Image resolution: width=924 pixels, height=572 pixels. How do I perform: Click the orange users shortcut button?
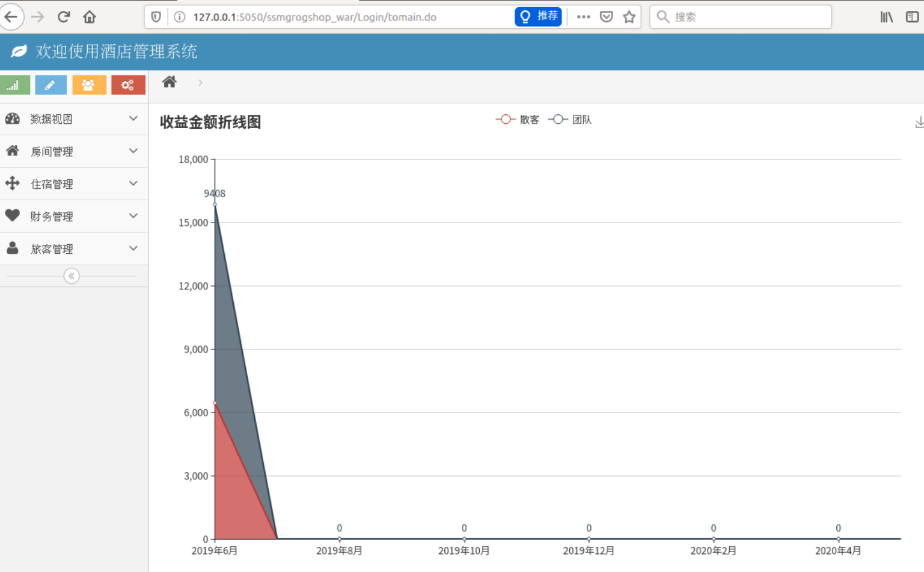coord(89,85)
